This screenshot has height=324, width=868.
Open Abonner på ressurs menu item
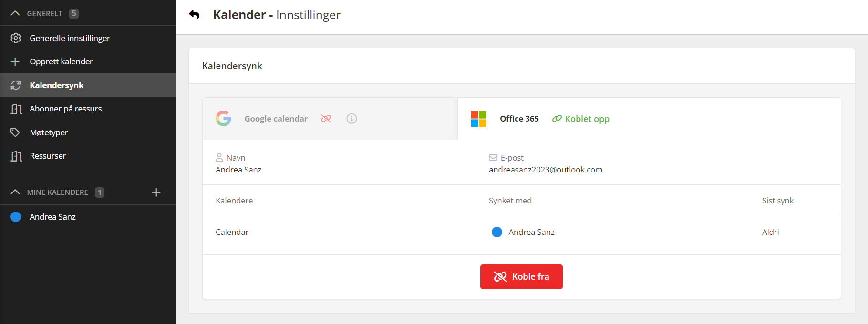[x=65, y=109]
